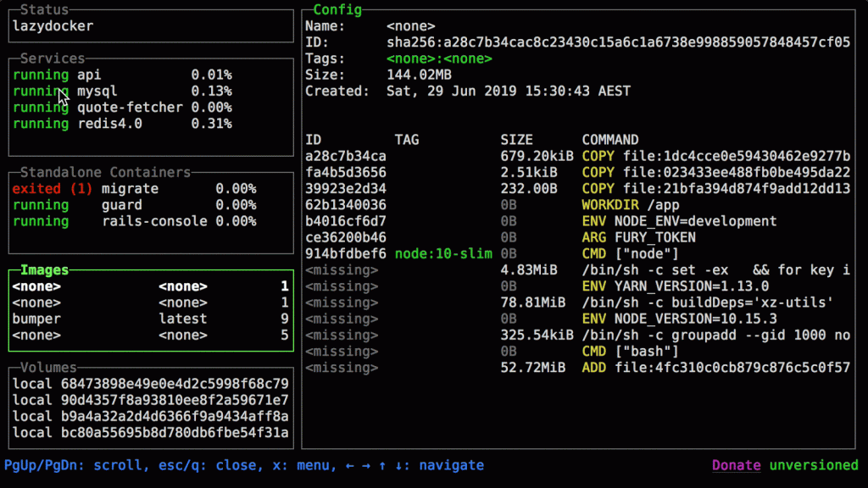Click the unversioned version label
The width and height of the screenshot is (868, 488).
814,465
